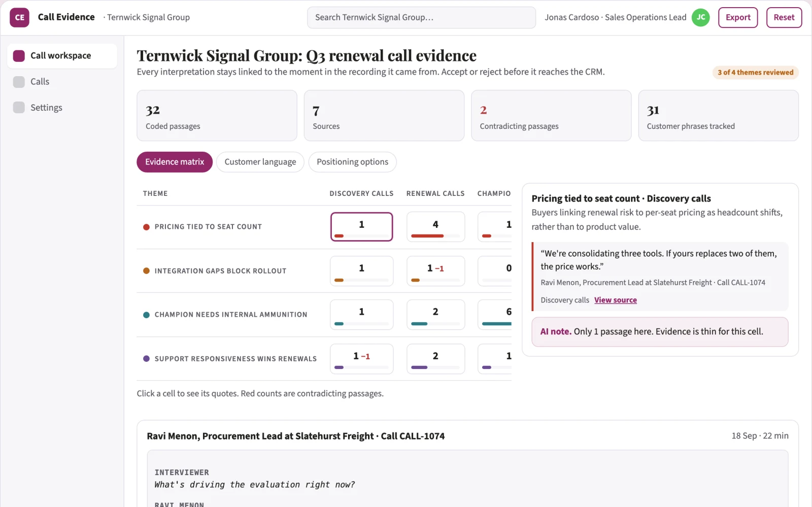Click the Customer phrases tracked stat card

pyautogui.click(x=719, y=116)
